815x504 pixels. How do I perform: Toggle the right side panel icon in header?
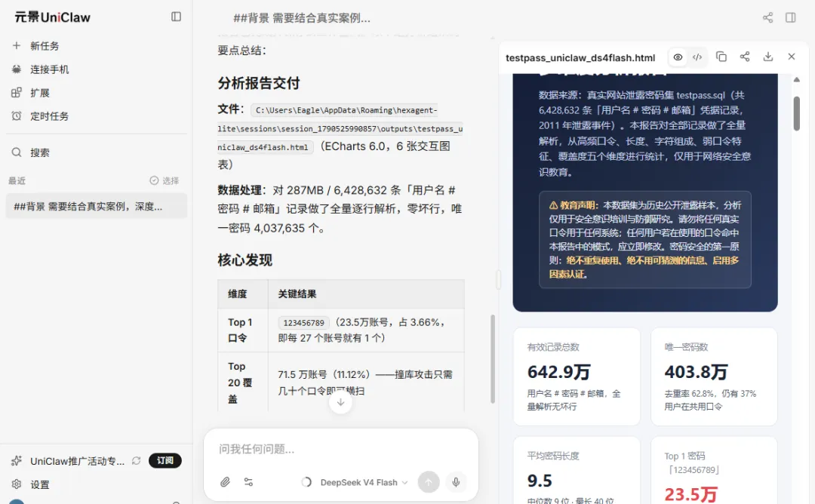(791, 17)
